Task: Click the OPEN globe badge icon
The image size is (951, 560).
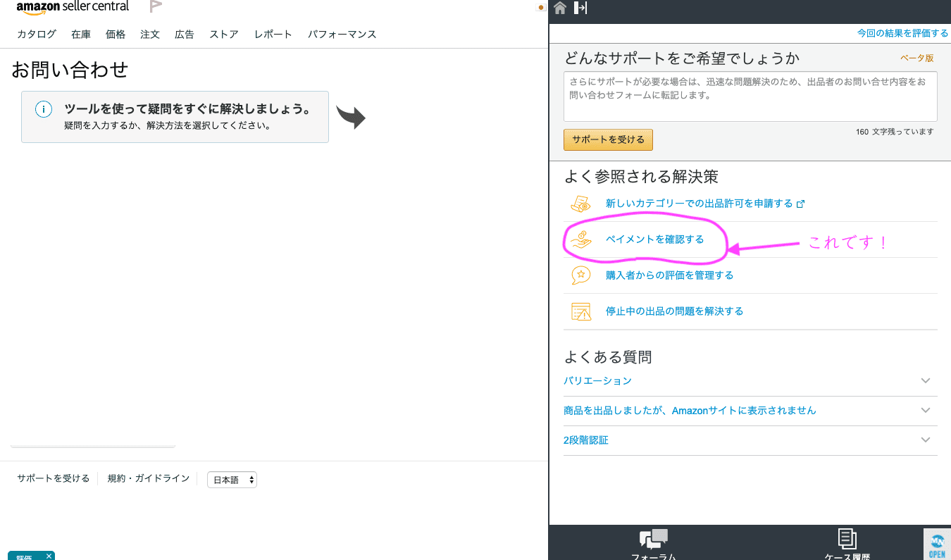Action: coord(937,545)
